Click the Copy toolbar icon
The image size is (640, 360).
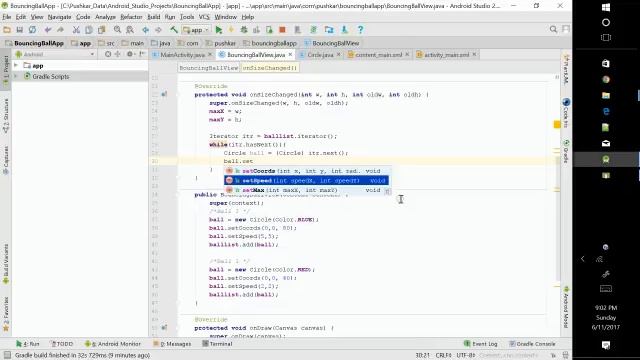pyautogui.click(x=89, y=30)
